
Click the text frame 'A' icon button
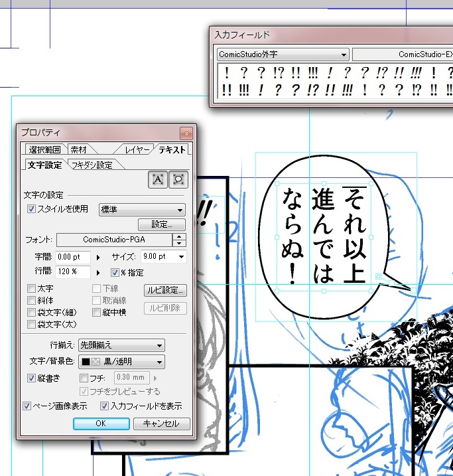158,179
